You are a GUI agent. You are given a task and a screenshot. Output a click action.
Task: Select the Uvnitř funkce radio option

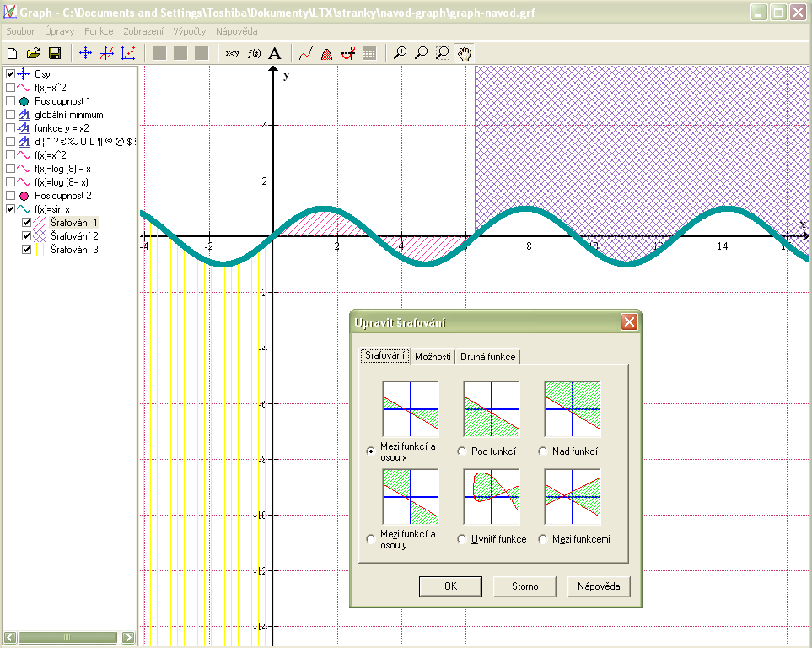[462, 539]
